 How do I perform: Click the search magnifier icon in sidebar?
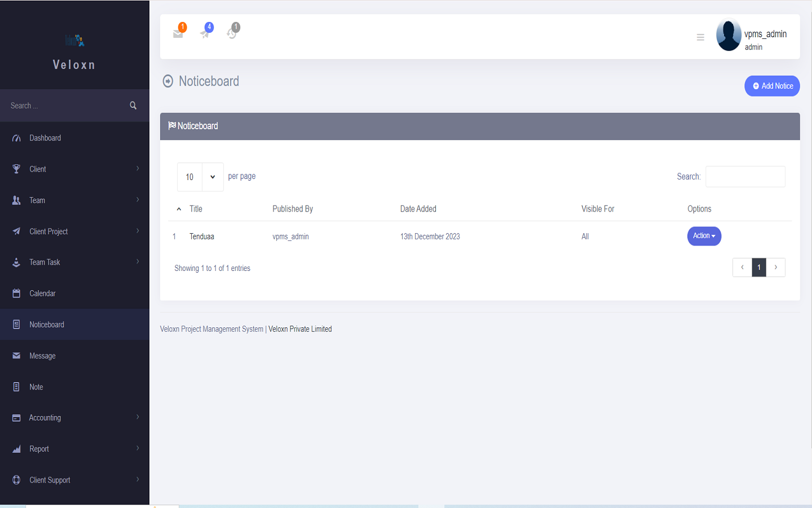[x=133, y=105]
